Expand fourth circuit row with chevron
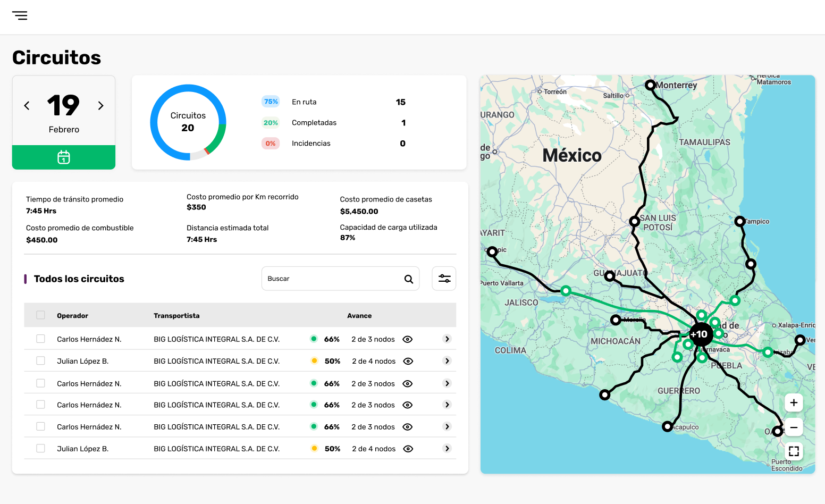Screen dimensions: 825x504 coord(447,405)
